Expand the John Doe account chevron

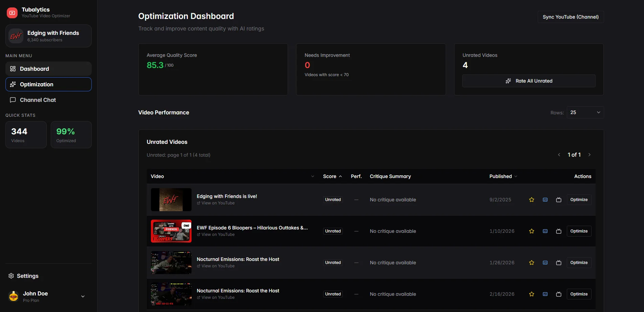82,296
